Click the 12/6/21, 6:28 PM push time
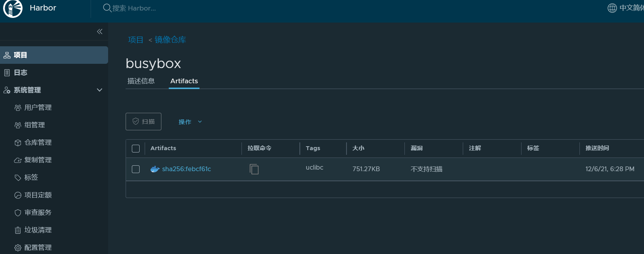Viewport: 644px width, 254px height. (610, 169)
